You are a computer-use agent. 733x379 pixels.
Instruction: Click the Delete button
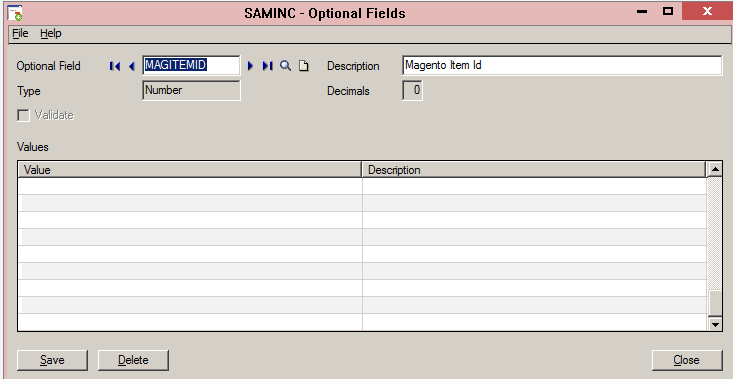[x=133, y=360]
